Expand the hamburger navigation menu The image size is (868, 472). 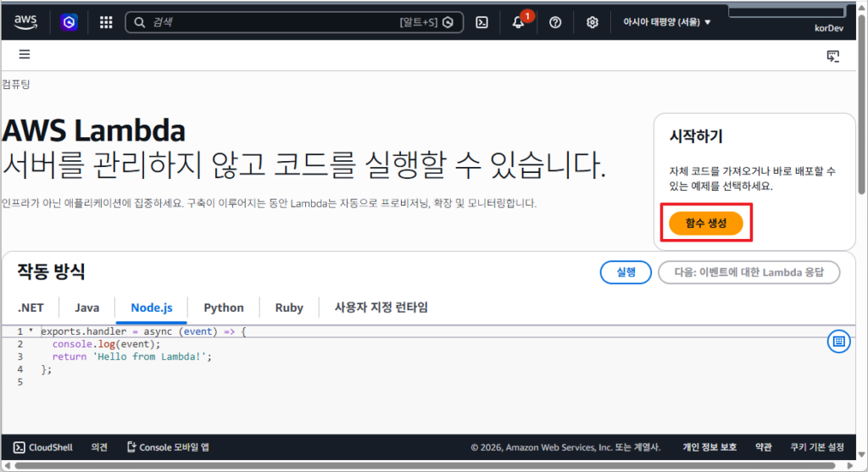click(x=25, y=54)
